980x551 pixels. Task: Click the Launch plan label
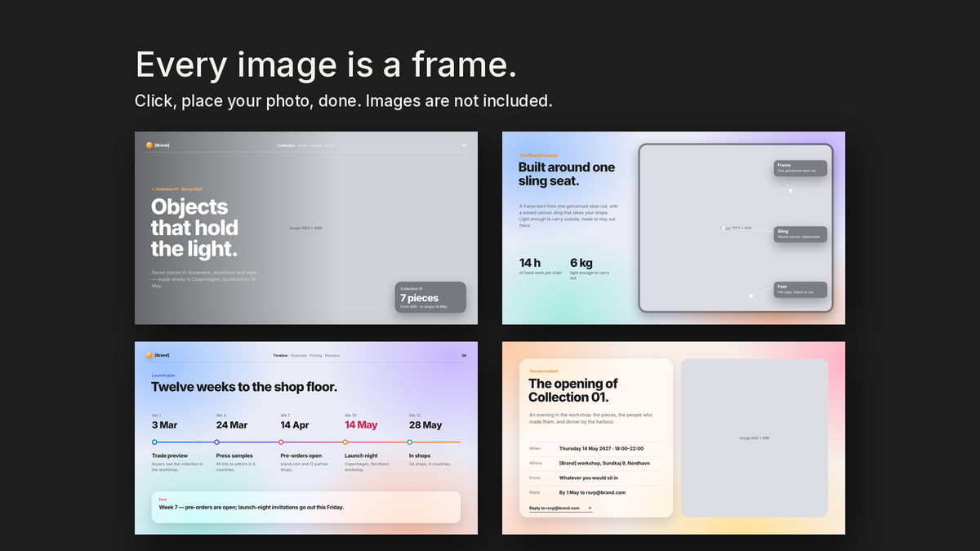click(164, 375)
